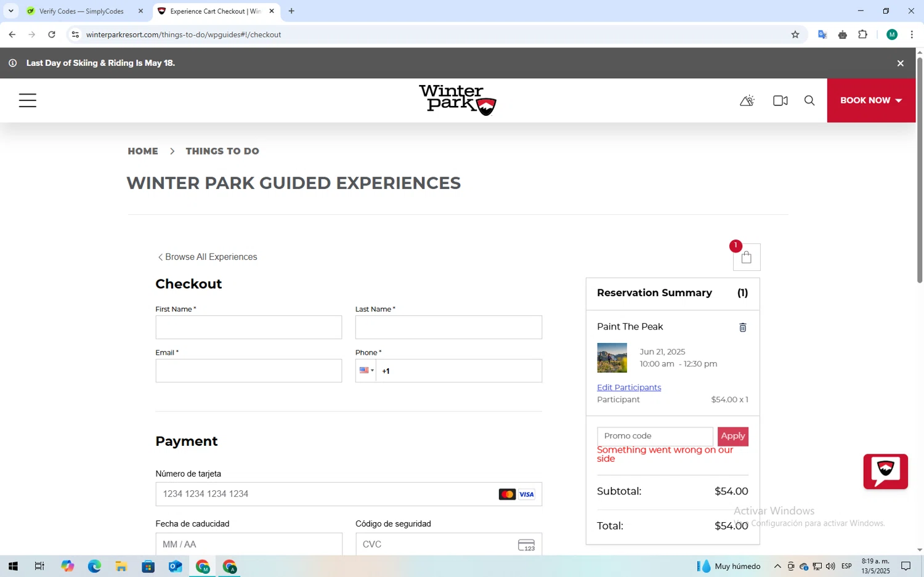Open File Explorer from taskbar
The width and height of the screenshot is (924, 577).
(121, 567)
